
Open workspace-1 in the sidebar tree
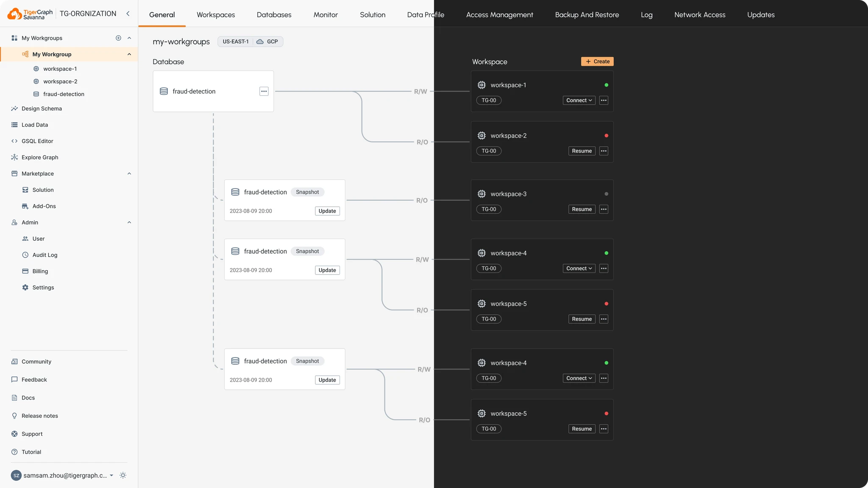tap(60, 69)
